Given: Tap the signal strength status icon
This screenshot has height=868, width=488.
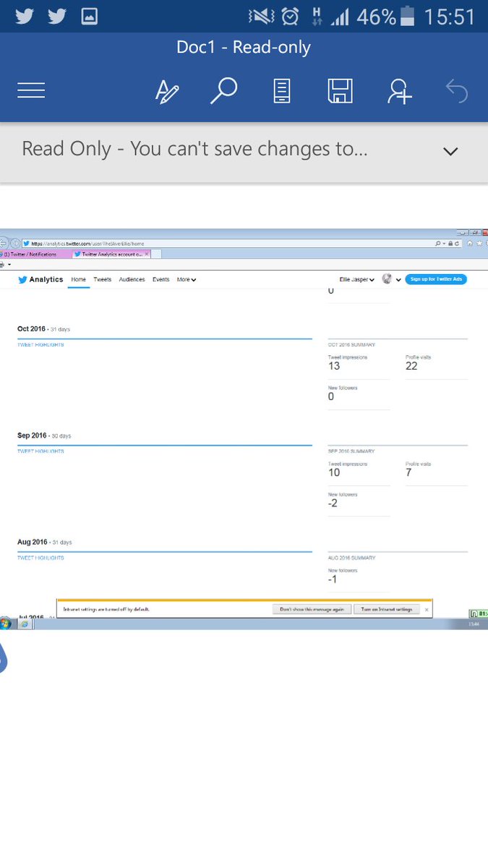Looking at the screenshot, I should pyautogui.click(x=340, y=16).
